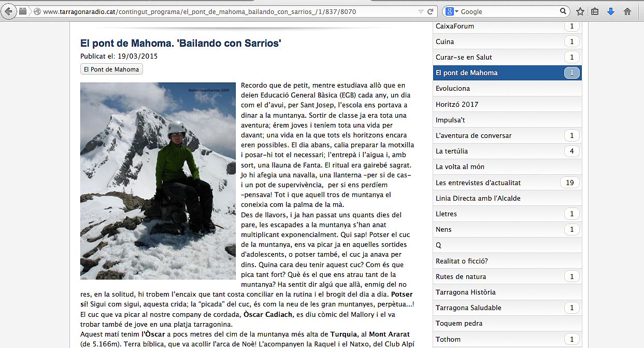Open the Tarragona Saludable category
The image size is (644, 348).
[507, 308]
